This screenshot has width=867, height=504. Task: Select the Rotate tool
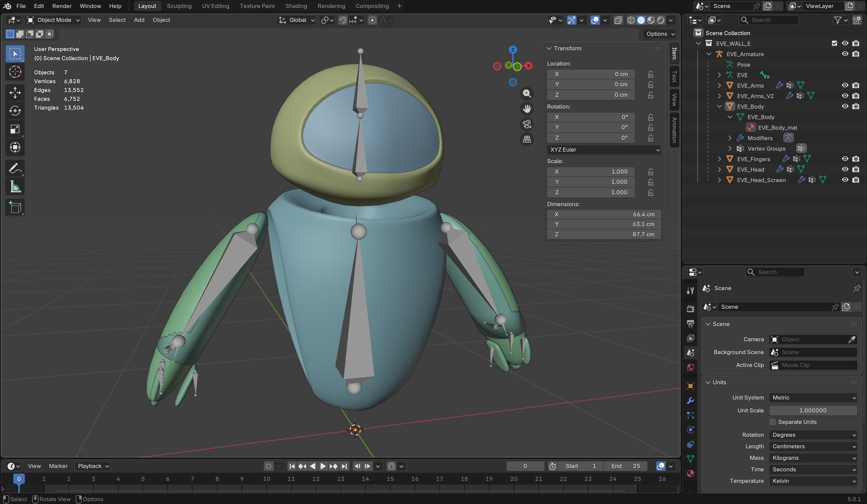click(15, 111)
